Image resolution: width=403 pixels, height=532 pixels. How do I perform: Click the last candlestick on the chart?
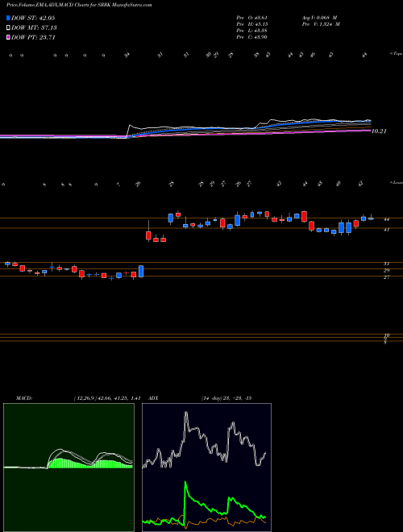(x=371, y=218)
